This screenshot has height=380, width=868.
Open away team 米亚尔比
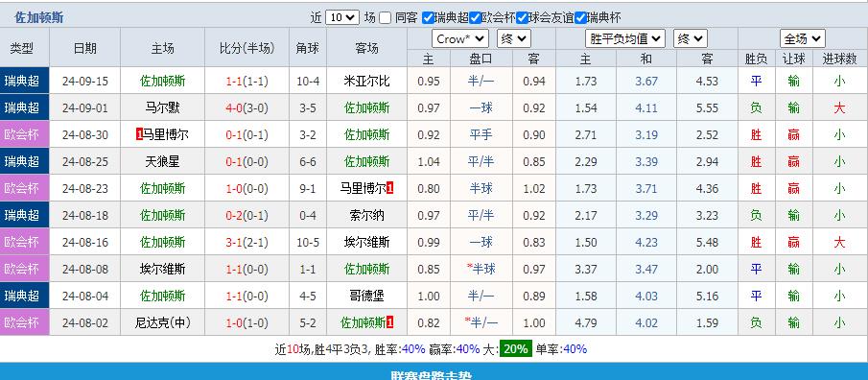(x=366, y=82)
